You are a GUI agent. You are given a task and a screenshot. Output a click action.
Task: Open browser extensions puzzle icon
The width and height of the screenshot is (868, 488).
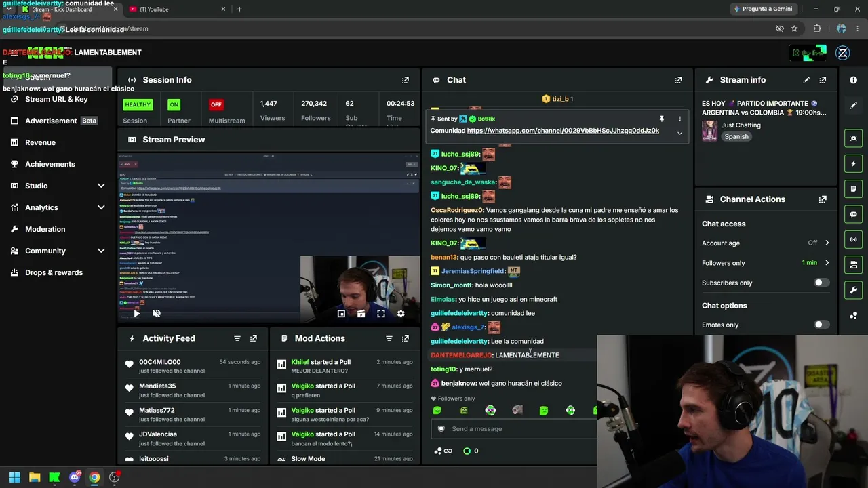coord(817,28)
